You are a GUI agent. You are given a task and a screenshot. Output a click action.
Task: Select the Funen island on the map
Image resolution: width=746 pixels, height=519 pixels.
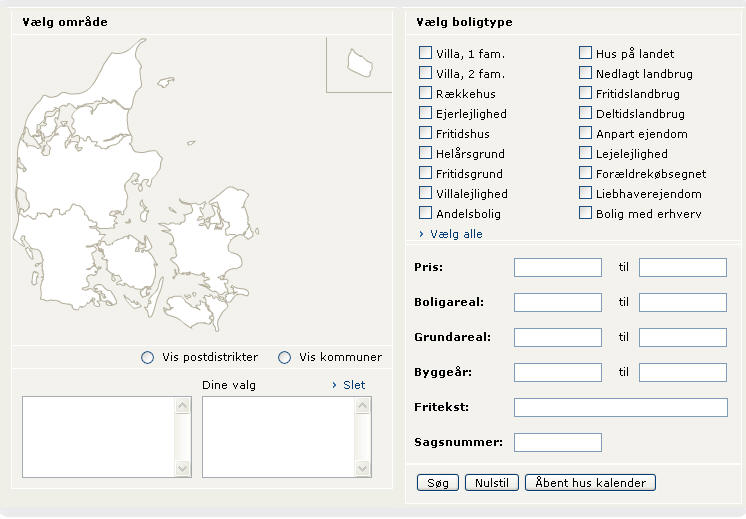[x=128, y=264]
